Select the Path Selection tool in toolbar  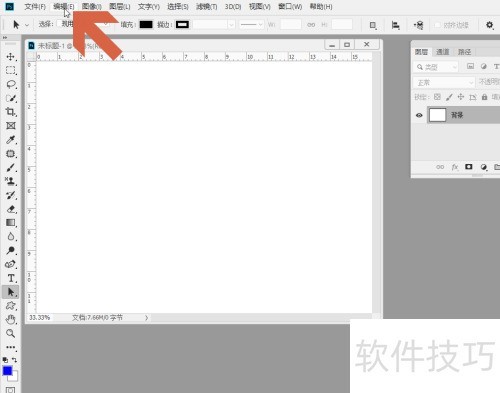[11, 292]
